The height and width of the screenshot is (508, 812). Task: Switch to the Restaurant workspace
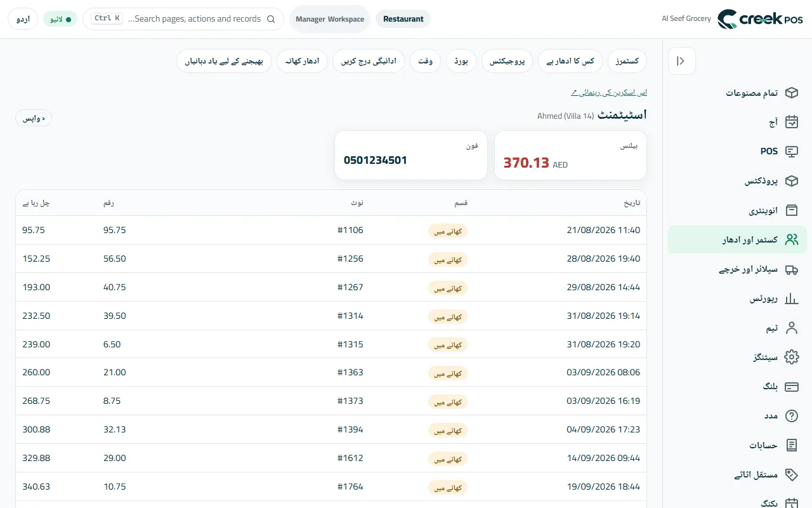point(403,19)
